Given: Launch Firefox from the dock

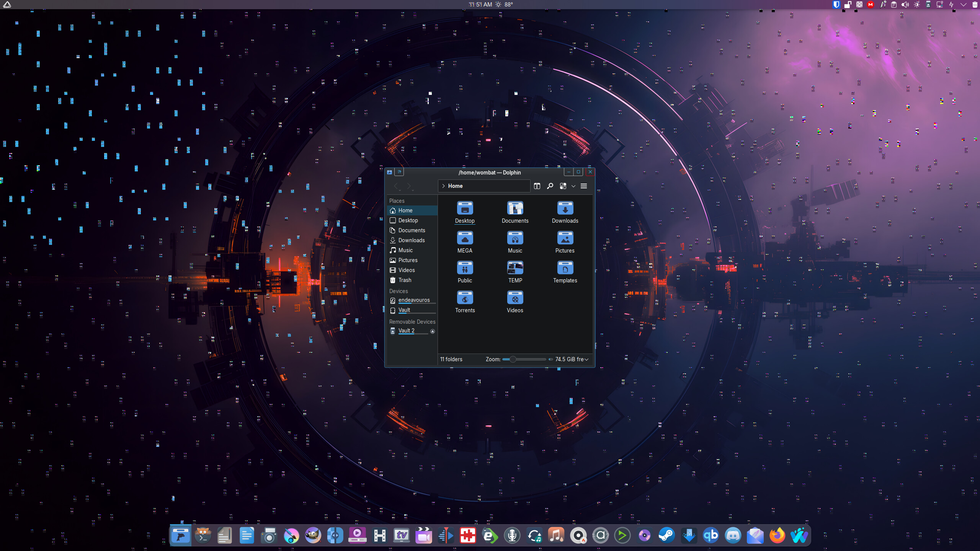Looking at the screenshot, I should point(777,535).
